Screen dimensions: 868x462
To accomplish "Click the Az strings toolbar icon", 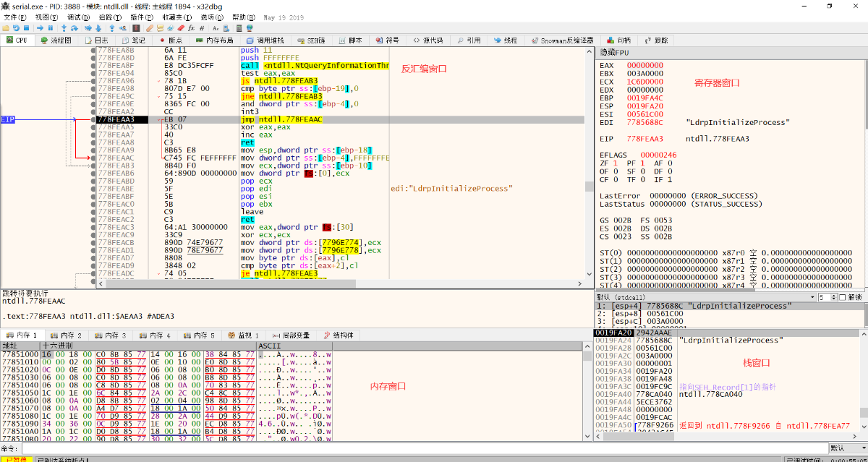I will (x=215, y=27).
